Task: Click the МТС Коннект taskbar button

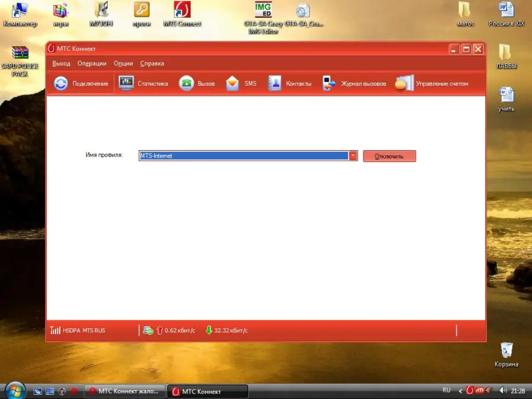Action: (x=207, y=391)
